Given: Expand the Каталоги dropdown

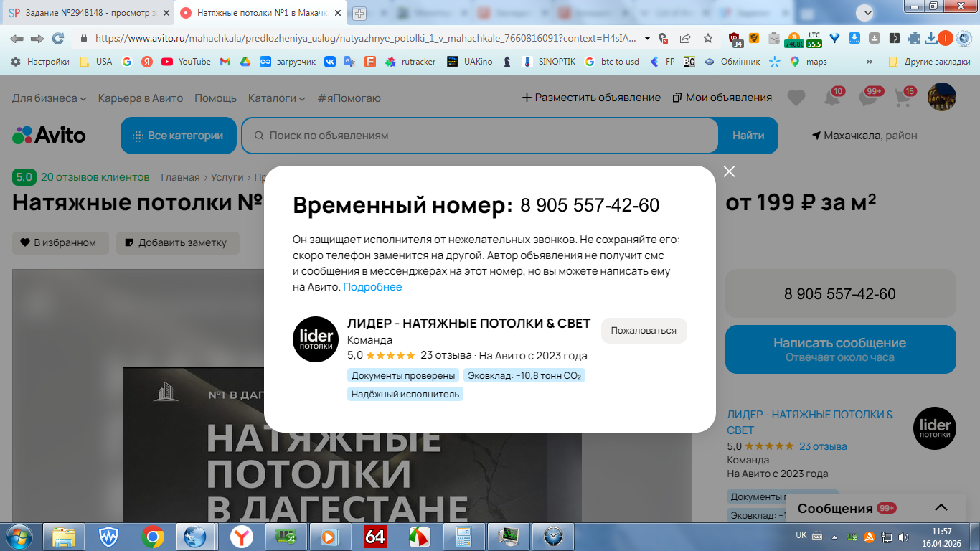Looking at the screenshot, I should click(276, 98).
